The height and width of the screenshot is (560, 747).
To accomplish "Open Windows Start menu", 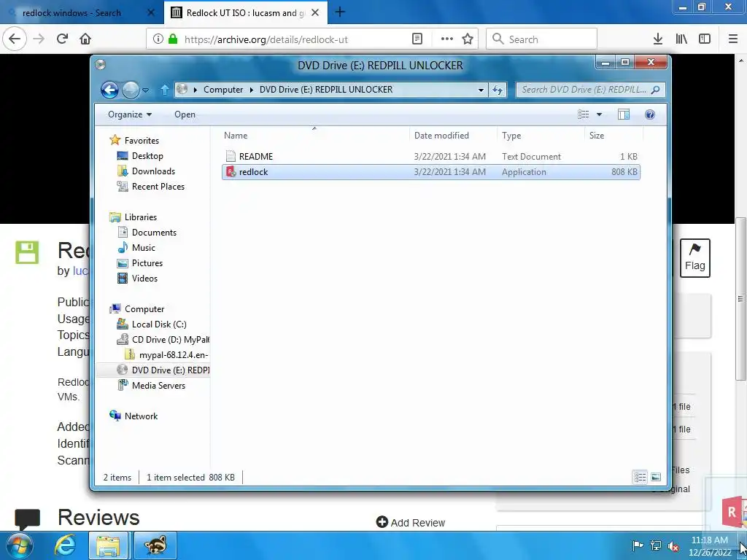I will (20, 546).
